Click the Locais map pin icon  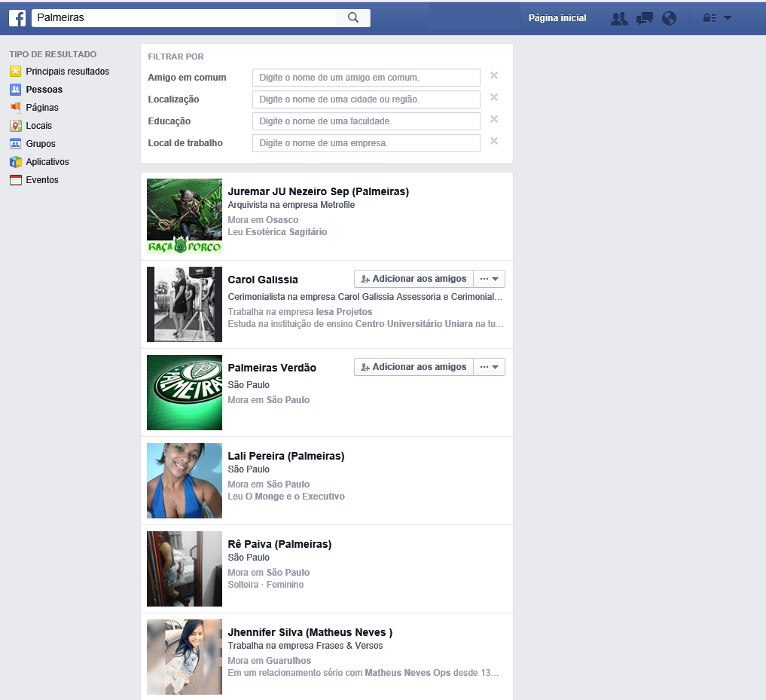click(x=16, y=126)
